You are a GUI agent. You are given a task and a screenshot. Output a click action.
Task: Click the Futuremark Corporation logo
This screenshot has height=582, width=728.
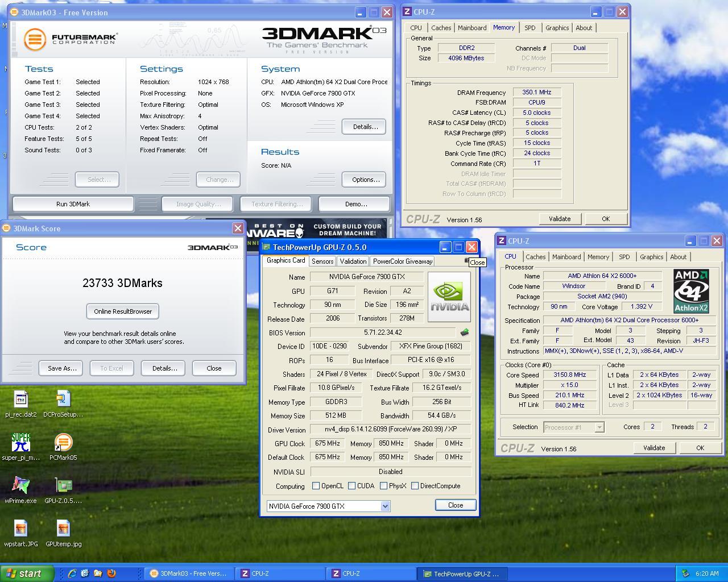tap(71, 39)
